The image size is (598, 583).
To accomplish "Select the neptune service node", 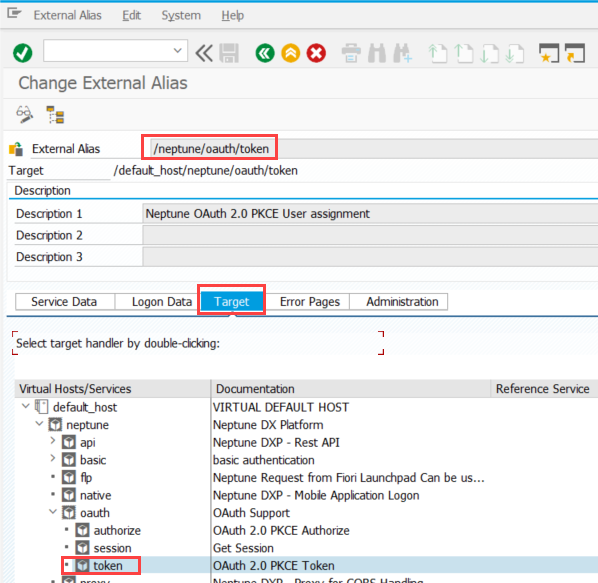I will coord(87,425).
